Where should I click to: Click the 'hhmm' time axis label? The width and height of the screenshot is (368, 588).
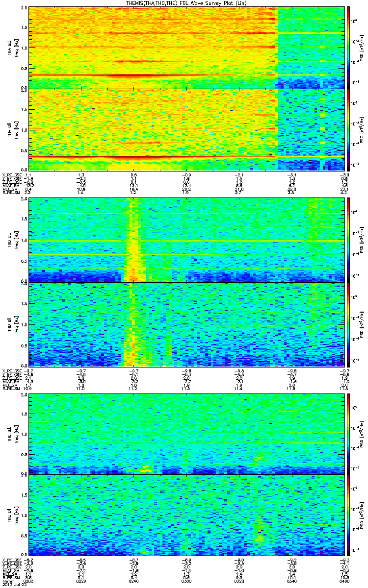pos(8,581)
